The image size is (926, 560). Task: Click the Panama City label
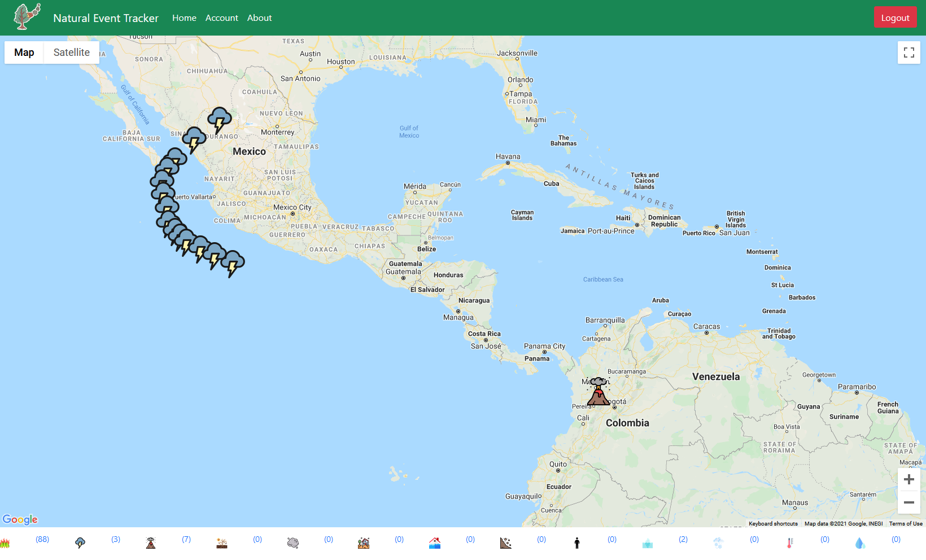[x=544, y=346]
